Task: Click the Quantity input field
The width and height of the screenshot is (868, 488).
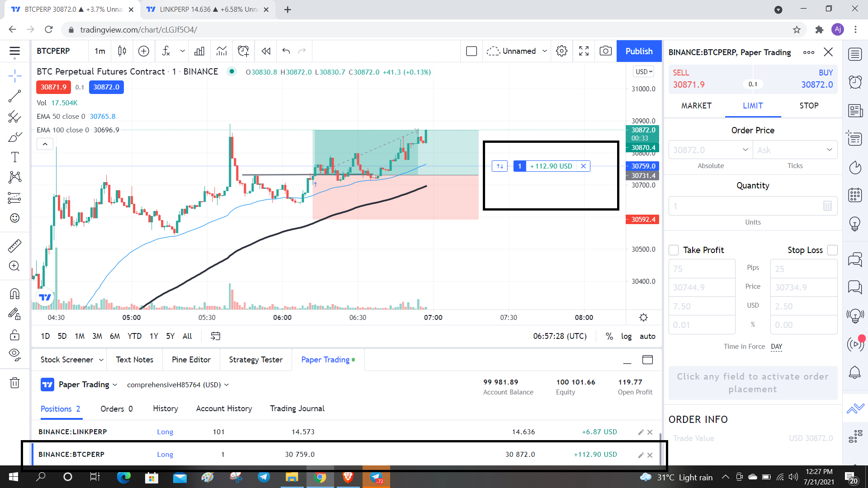Action: (x=753, y=206)
